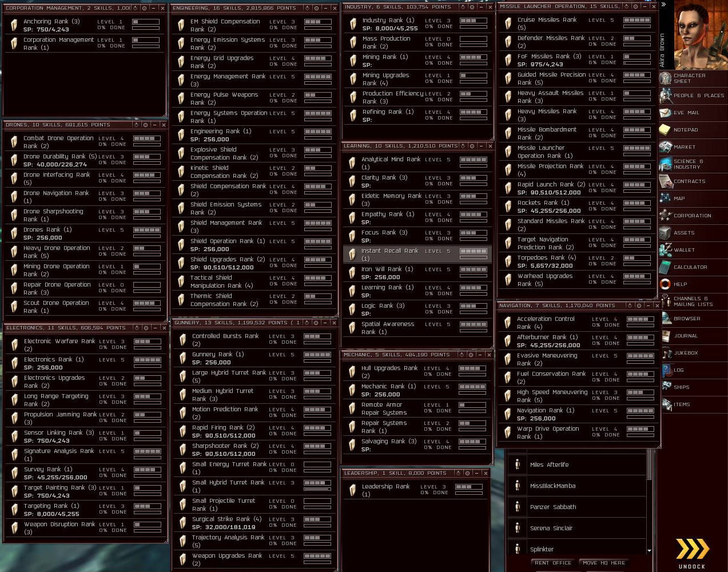Click the Undock chevrons icon
Image resolution: width=728 pixels, height=572 pixels.
point(693,549)
